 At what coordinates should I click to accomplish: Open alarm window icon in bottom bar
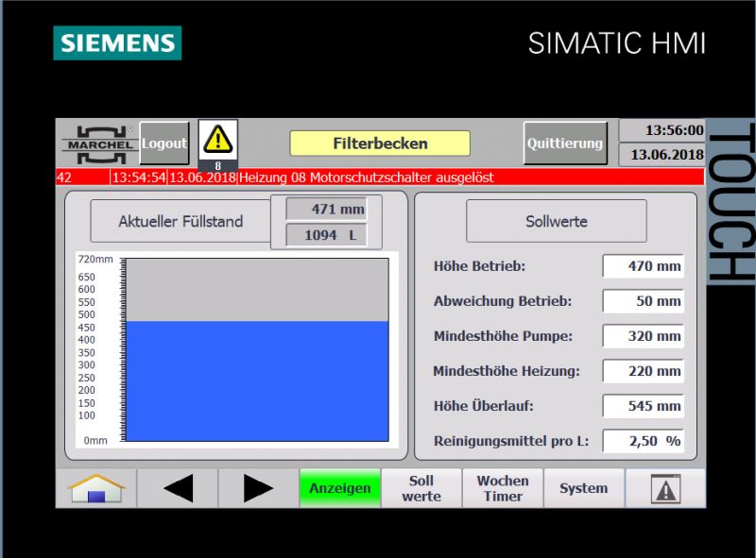pos(666,489)
